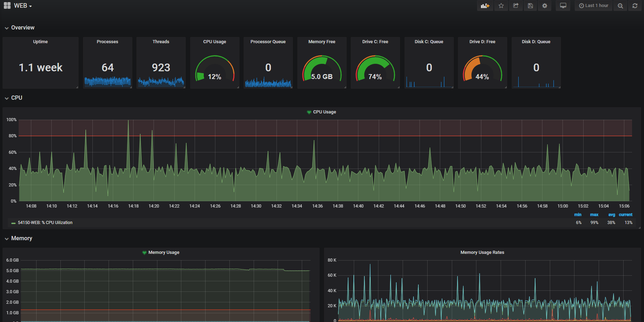Click the 74% Drive C: Free gauge
The height and width of the screenshot is (322, 644).
pyautogui.click(x=375, y=68)
